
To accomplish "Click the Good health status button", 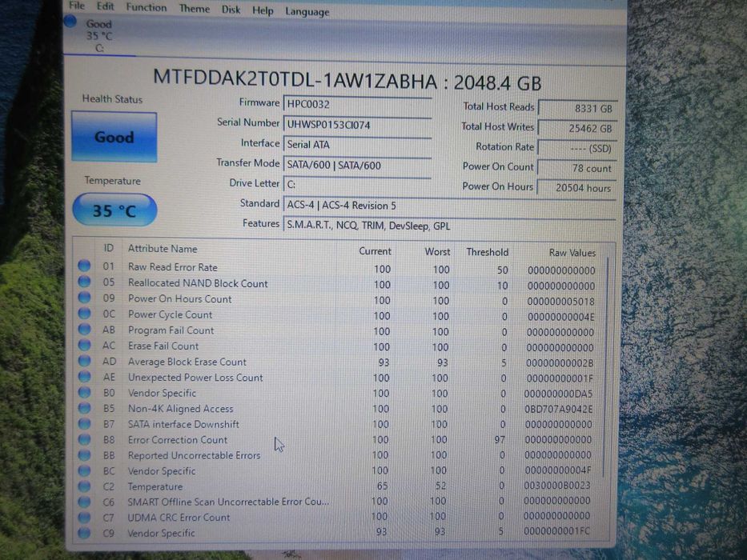I will (x=114, y=137).
